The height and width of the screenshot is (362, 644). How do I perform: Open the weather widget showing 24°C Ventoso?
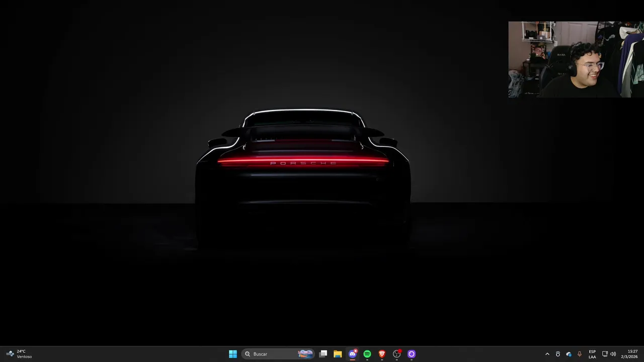click(x=19, y=354)
